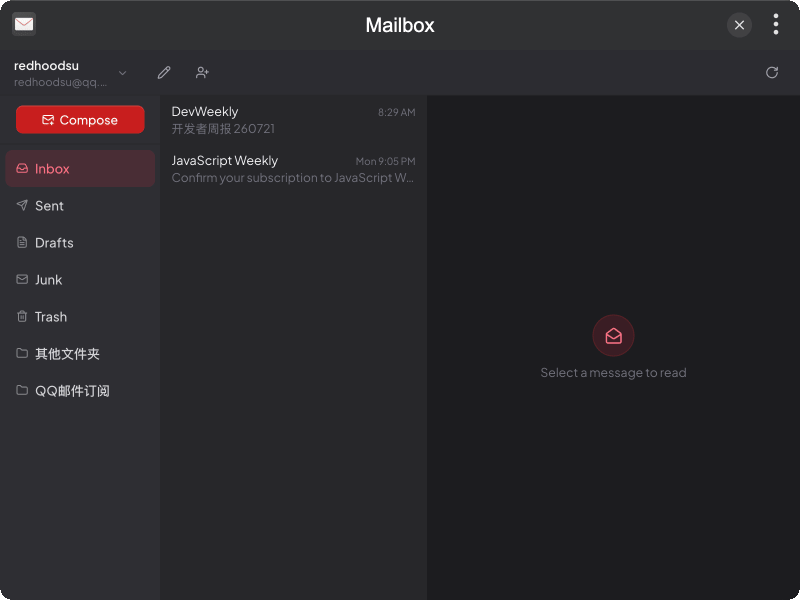
Task: Click the subject 开发者周报 260721
Action: coord(223,129)
